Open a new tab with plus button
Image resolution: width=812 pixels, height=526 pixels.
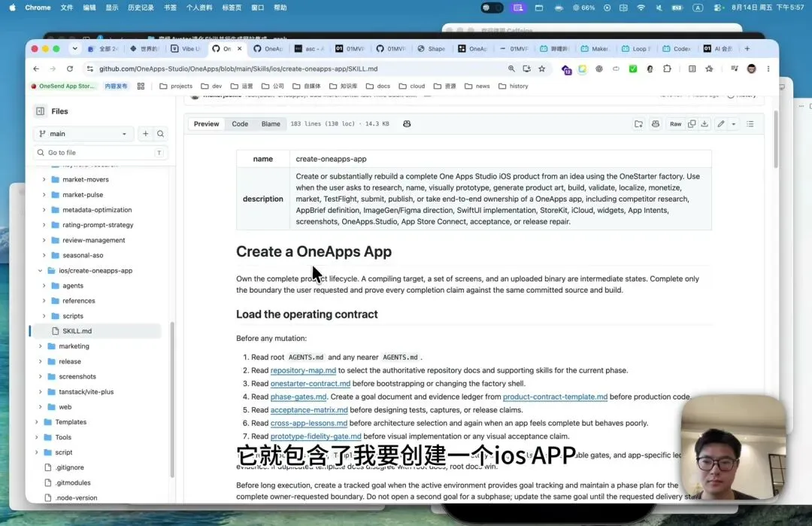click(747, 49)
